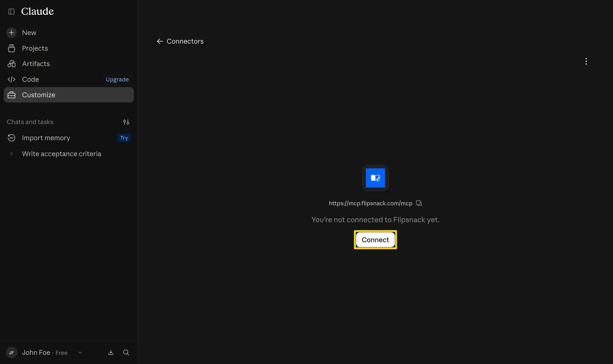Click the Code brackets icon
Image resolution: width=613 pixels, height=364 pixels.
click(11, 79)
